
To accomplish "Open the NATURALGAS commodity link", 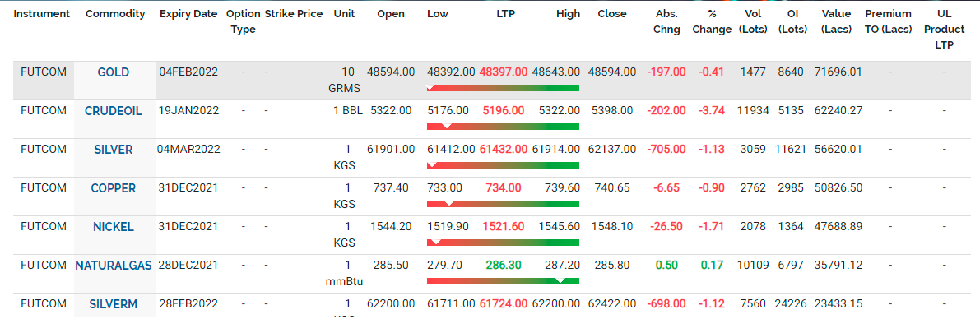I will tap(113, 266).
